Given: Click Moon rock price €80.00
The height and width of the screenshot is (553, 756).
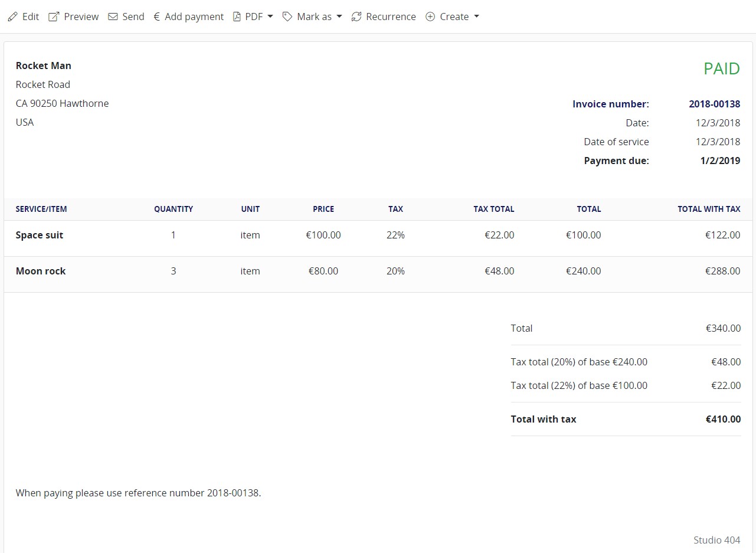Looking at the screenshot, I should coord(323,271).
